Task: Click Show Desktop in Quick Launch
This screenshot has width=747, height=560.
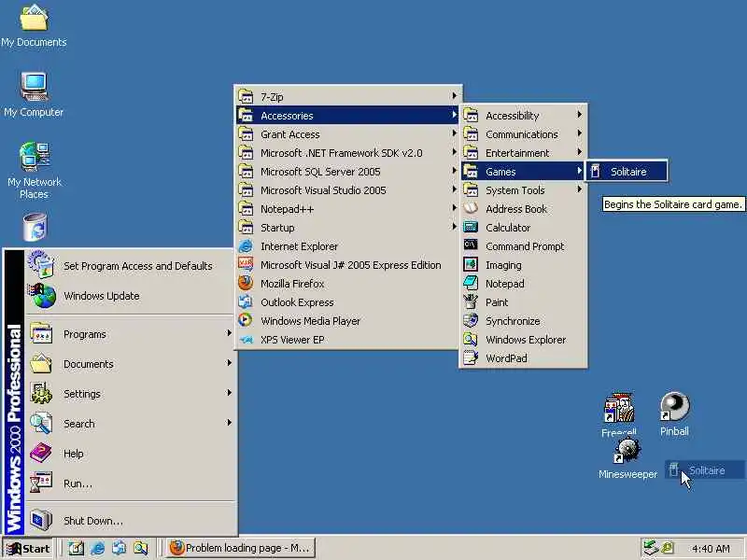Action: pyautogui.click(x=76, y=549)
